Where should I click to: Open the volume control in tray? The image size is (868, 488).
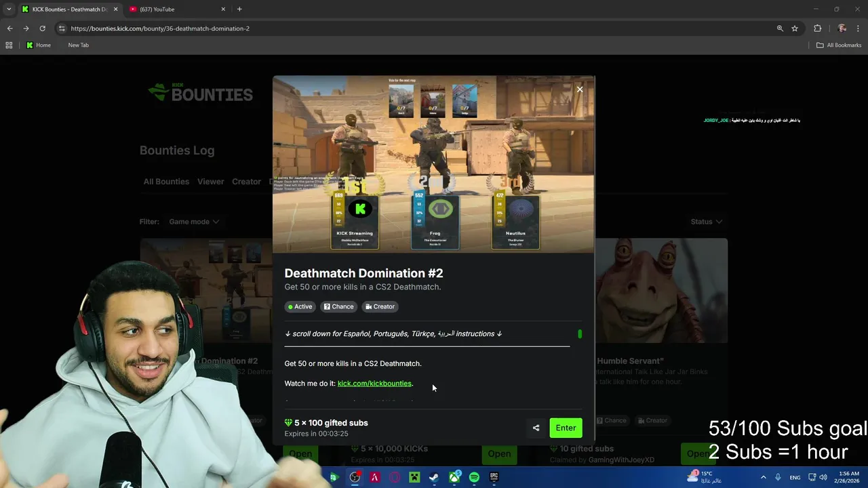click(824, 477)
